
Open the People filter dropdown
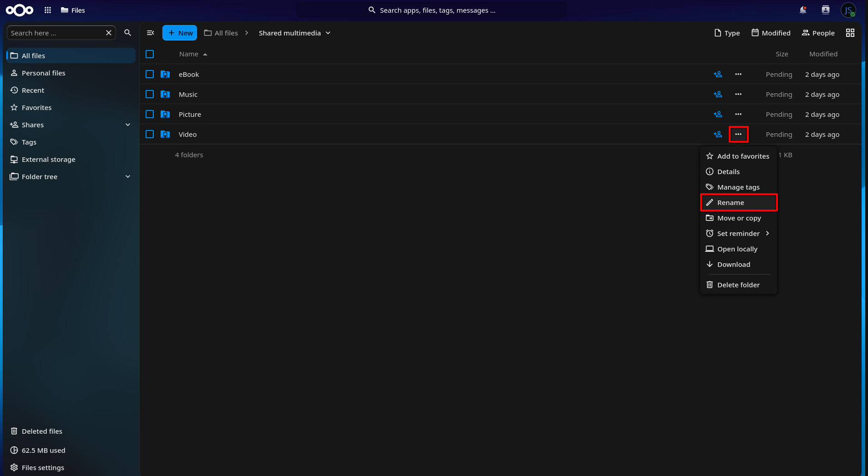818,33
